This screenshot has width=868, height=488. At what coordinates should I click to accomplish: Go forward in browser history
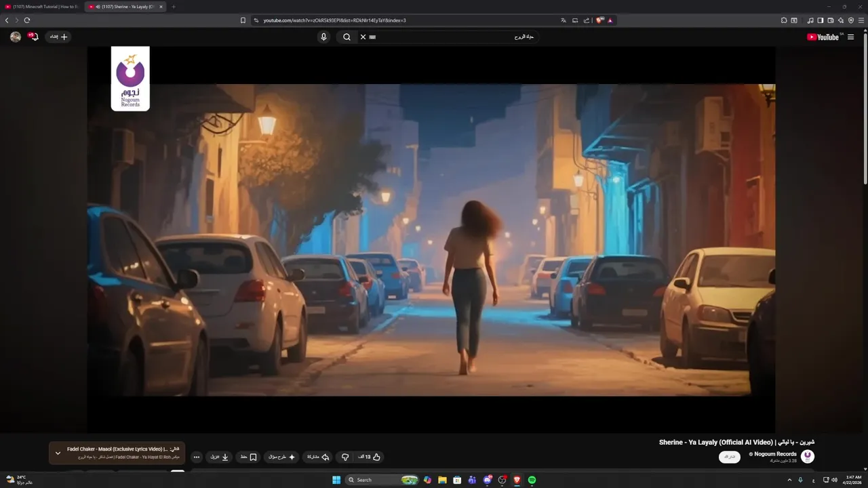[x=17, y=20]
